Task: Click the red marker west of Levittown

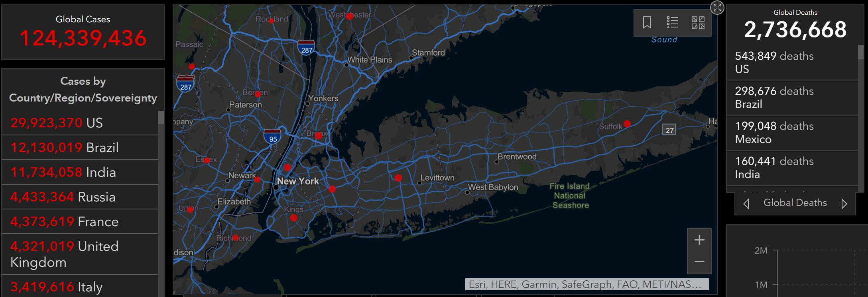Action: click(398, 178)
